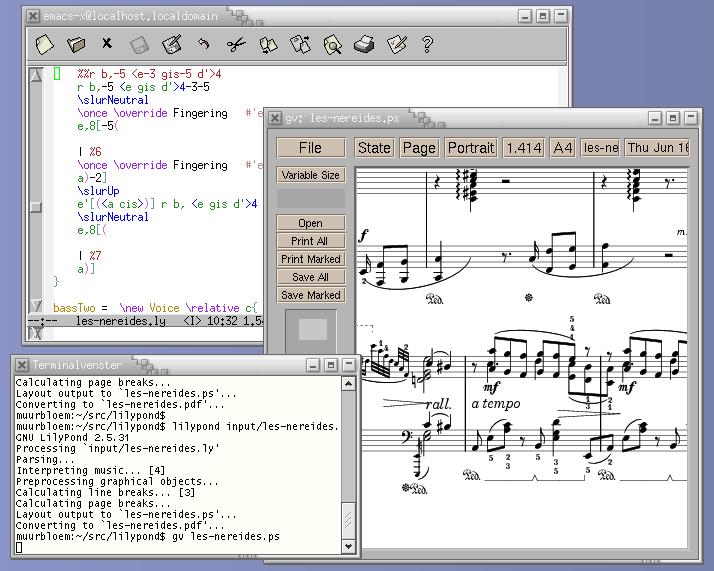Click les-nereides.ly in Emacs mode line
714x571 pixels.
(x=121, y=321)
